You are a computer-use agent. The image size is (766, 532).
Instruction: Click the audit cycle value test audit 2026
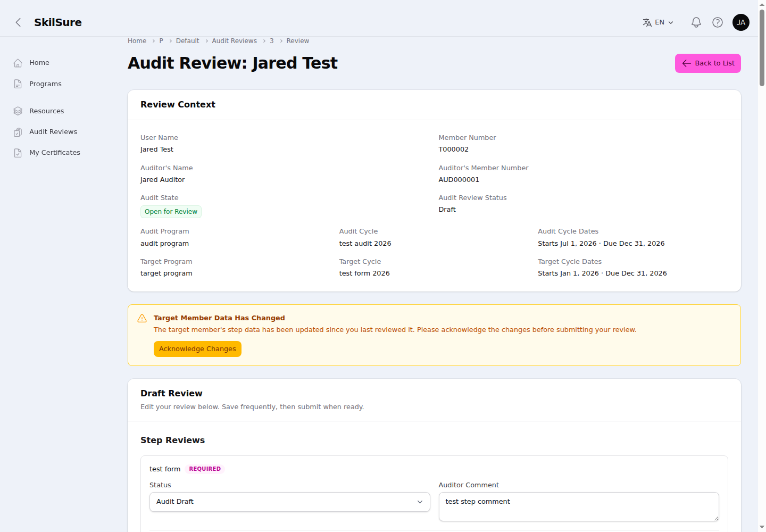365,244
